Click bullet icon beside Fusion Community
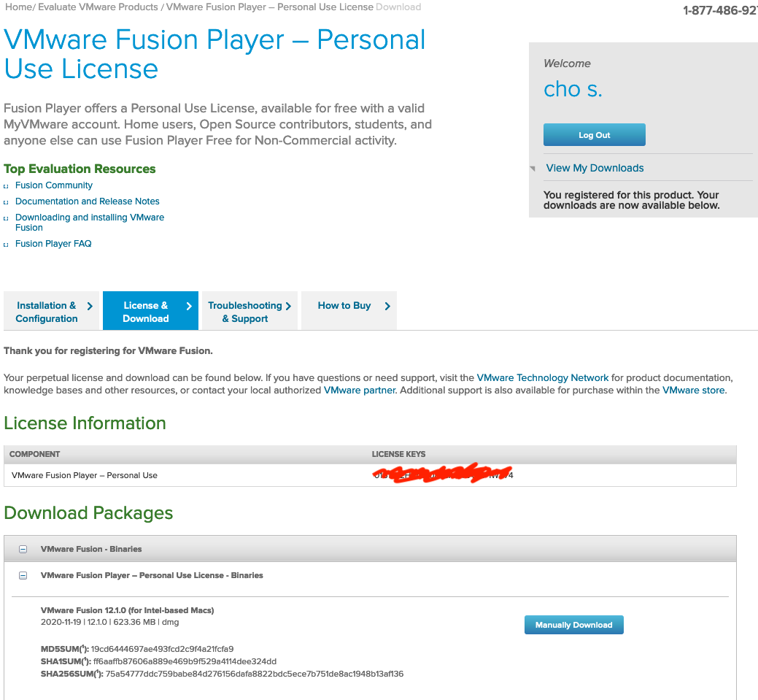The height and width of the screenshot is (700, 758). [x=6, y=186]
